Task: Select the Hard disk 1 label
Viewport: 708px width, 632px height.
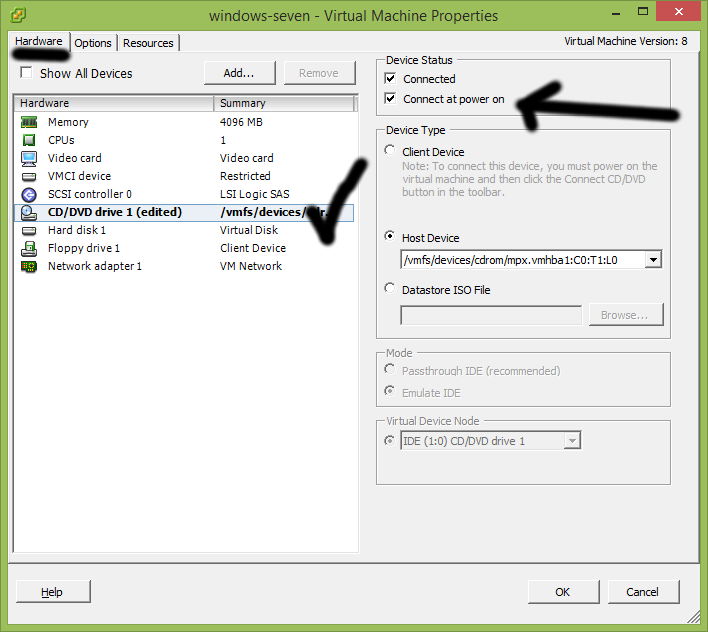Action: 77,231
